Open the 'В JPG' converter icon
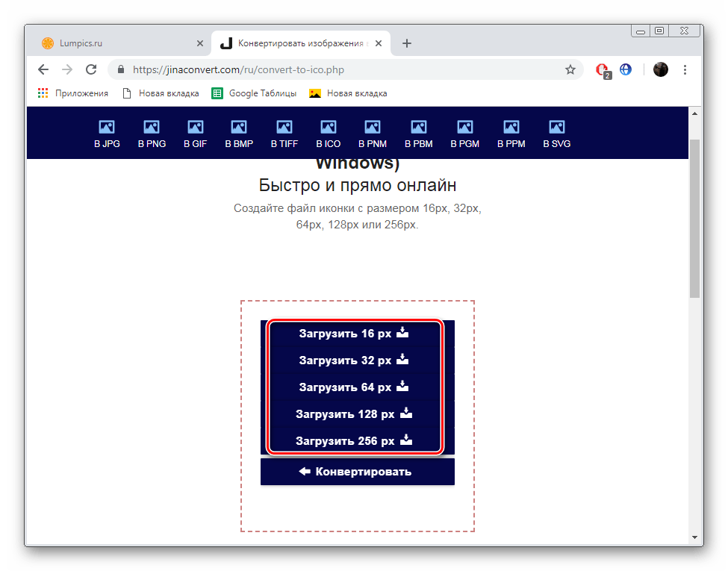 click(107, 134)
